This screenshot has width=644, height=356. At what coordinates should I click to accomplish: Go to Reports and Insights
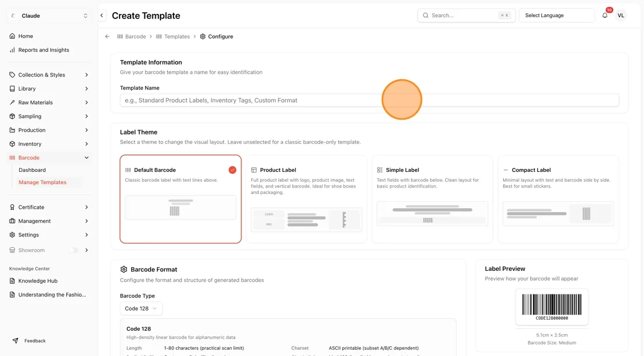(44, 50)
